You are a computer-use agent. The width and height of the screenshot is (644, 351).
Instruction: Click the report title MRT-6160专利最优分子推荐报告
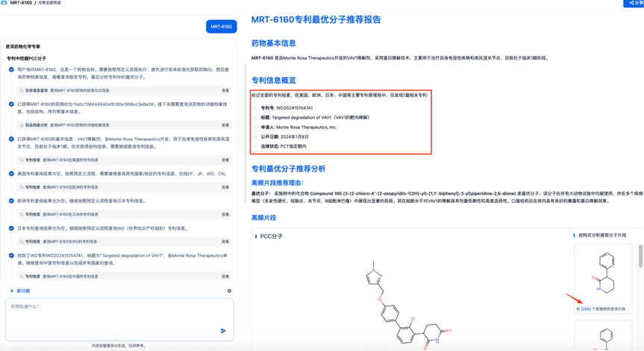316,19
